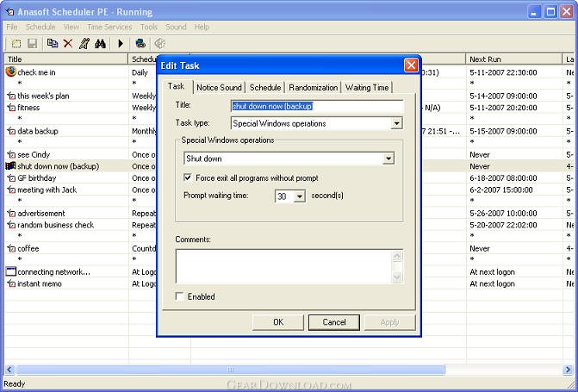Click the Next Run column header
Viewport: 578px width, 392px height.
pos(513,59)
